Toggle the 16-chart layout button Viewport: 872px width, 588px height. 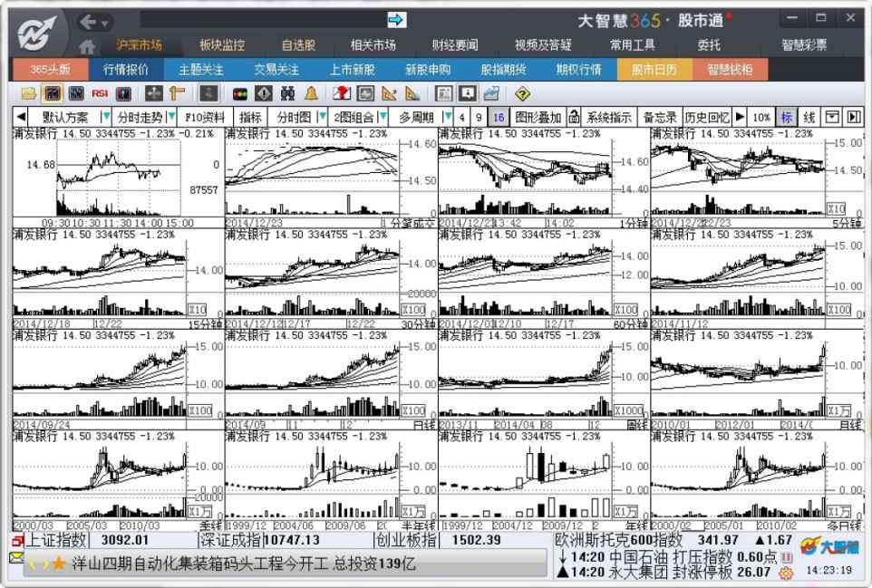[499, 117]
